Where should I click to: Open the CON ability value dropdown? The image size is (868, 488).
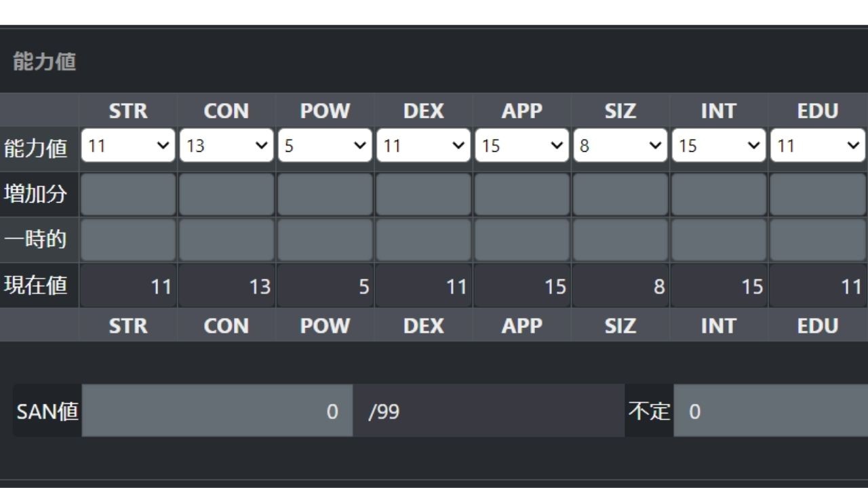coord(226,146)
